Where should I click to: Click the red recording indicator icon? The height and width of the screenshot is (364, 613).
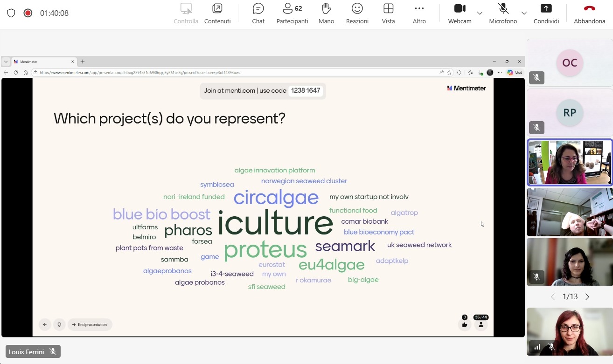click(x=28, y=13)
